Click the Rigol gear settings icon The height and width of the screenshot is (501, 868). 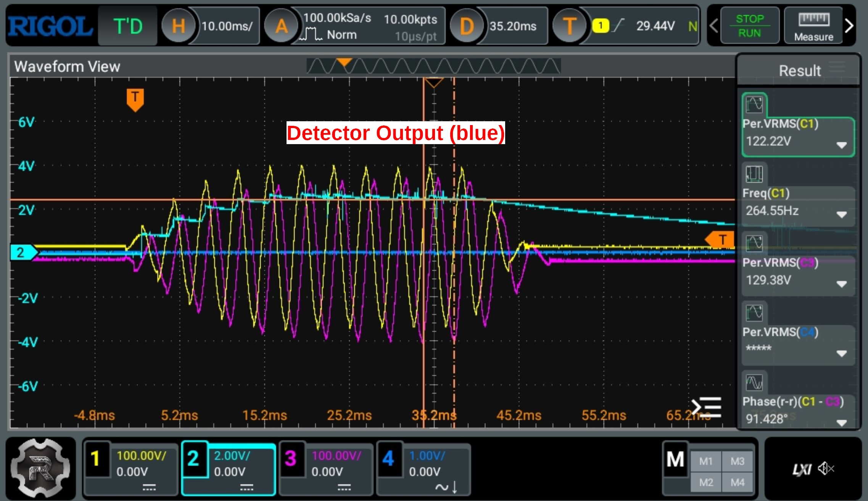[40, 469]
